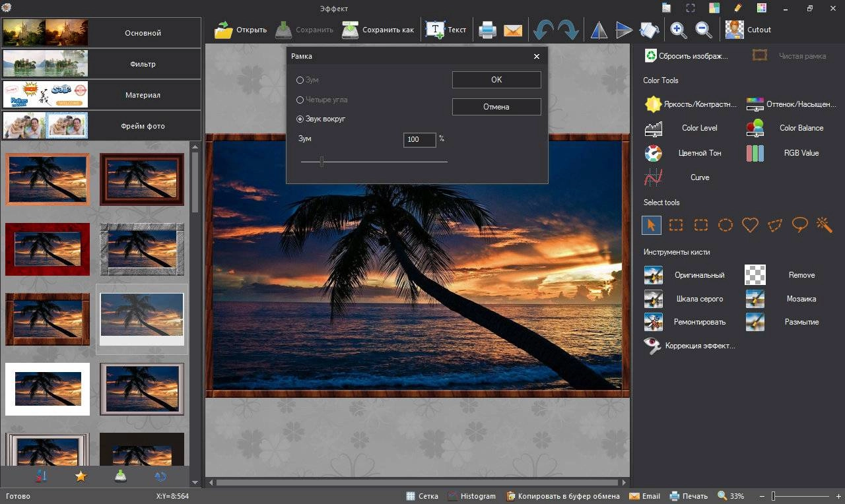Flip image horizontally icon
The width and height of the screenshot is (845, 504).
point(598,30)
